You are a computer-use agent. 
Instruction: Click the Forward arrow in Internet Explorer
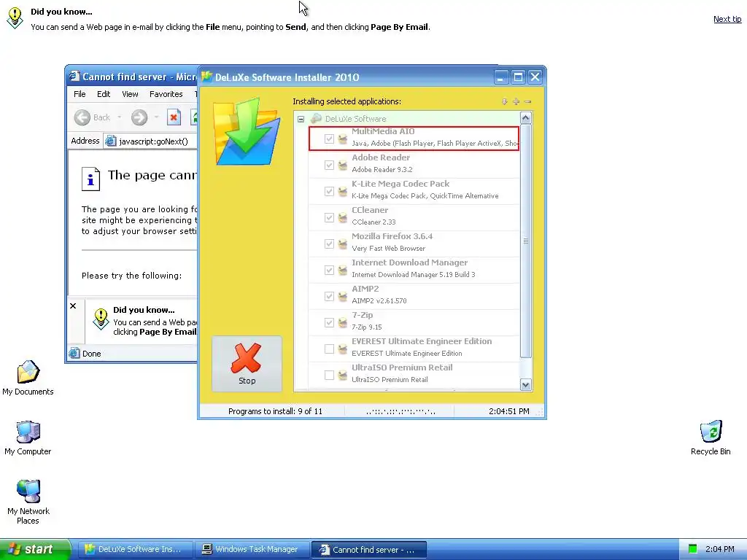(x=139, y=117)
